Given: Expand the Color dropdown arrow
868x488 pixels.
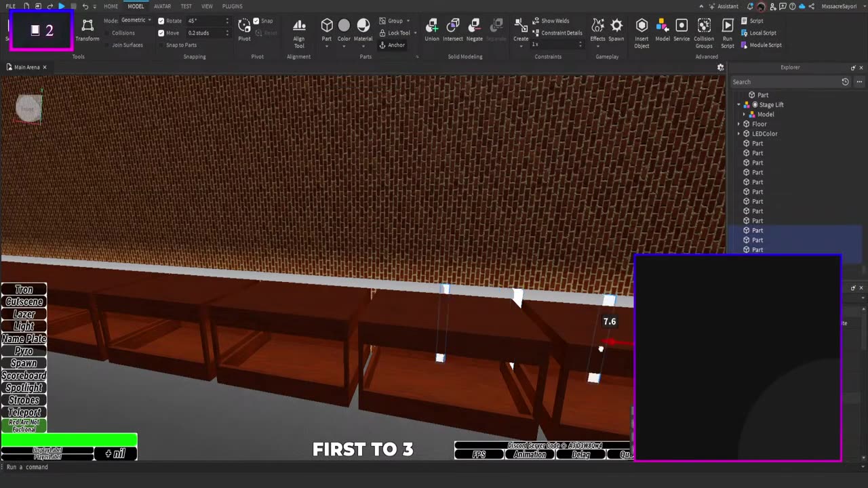Looking at the screenshot, I should click(x=344, y=46).
